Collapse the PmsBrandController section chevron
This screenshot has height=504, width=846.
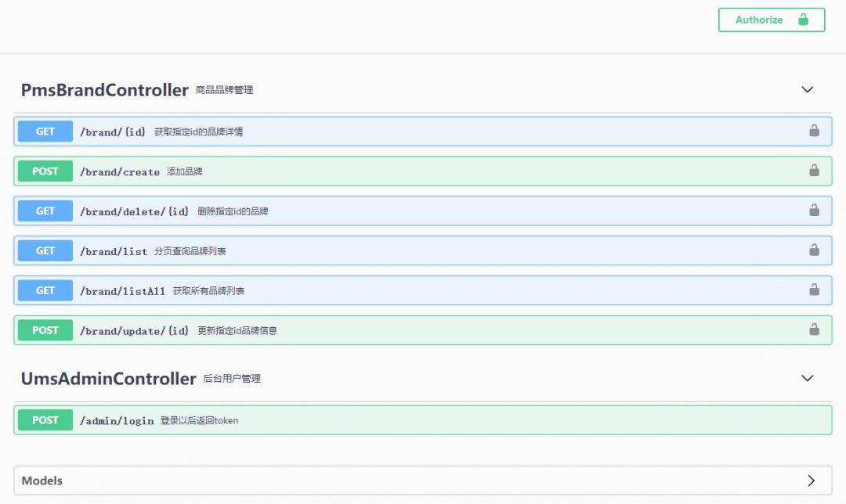807,89
